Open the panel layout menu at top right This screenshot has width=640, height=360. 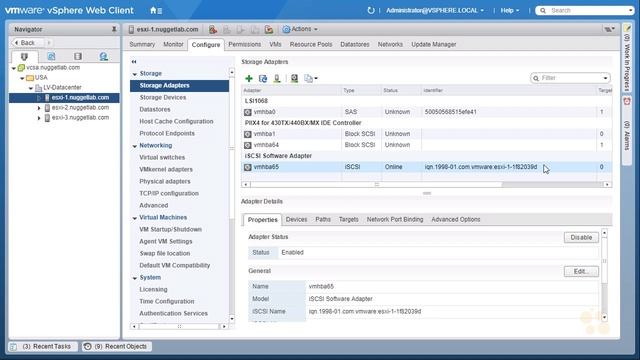(609, 29)
